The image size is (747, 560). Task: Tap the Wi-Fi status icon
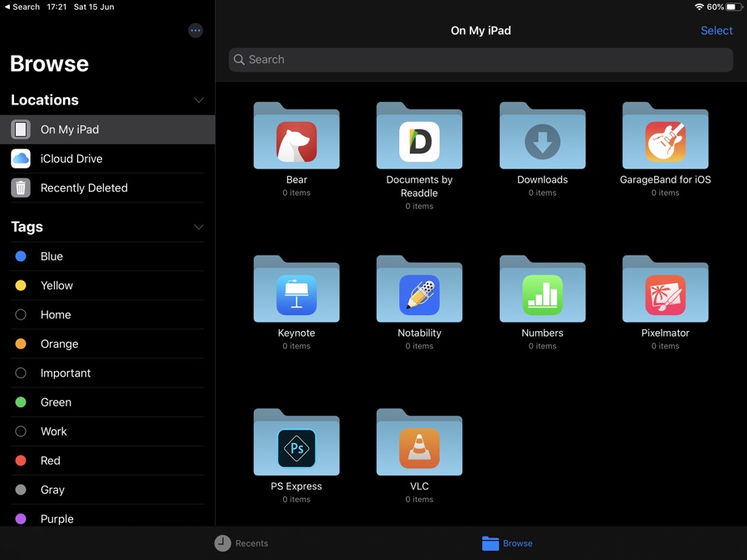coord(700,7)
